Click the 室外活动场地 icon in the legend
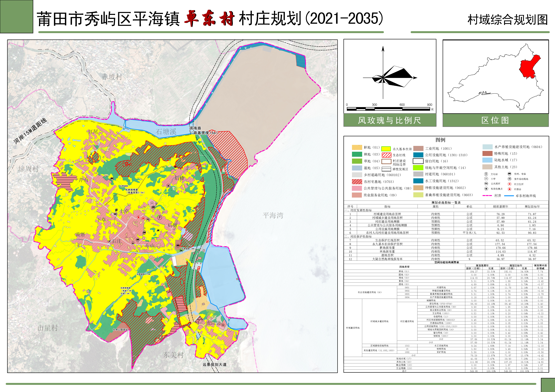 [x=509, y=179]
